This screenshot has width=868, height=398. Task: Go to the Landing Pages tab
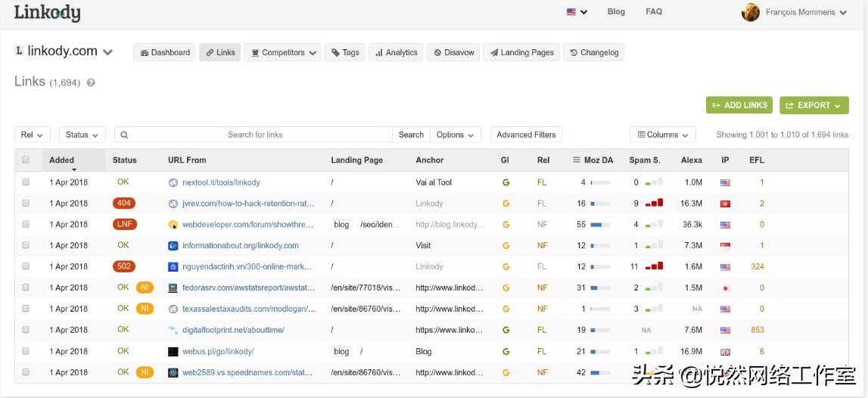click(521, 52)
